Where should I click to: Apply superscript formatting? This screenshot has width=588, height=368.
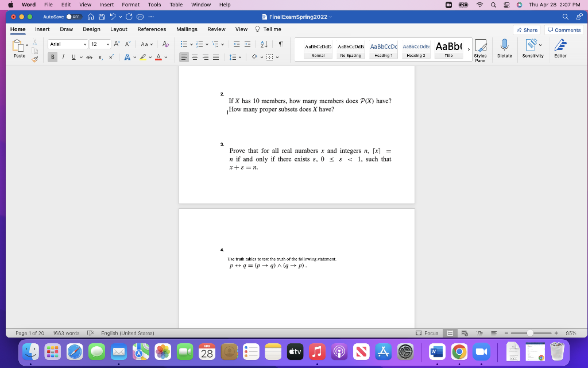point(111,56)
